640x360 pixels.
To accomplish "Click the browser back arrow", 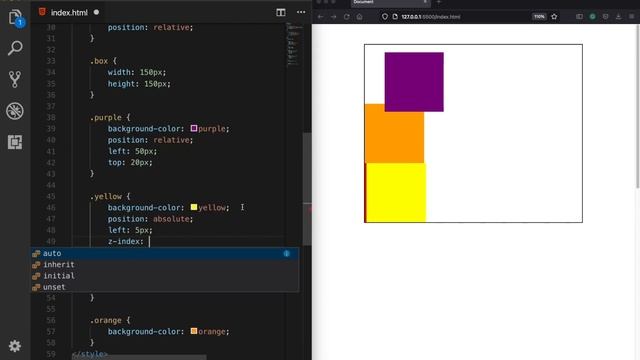I will (x=320, y=17).
